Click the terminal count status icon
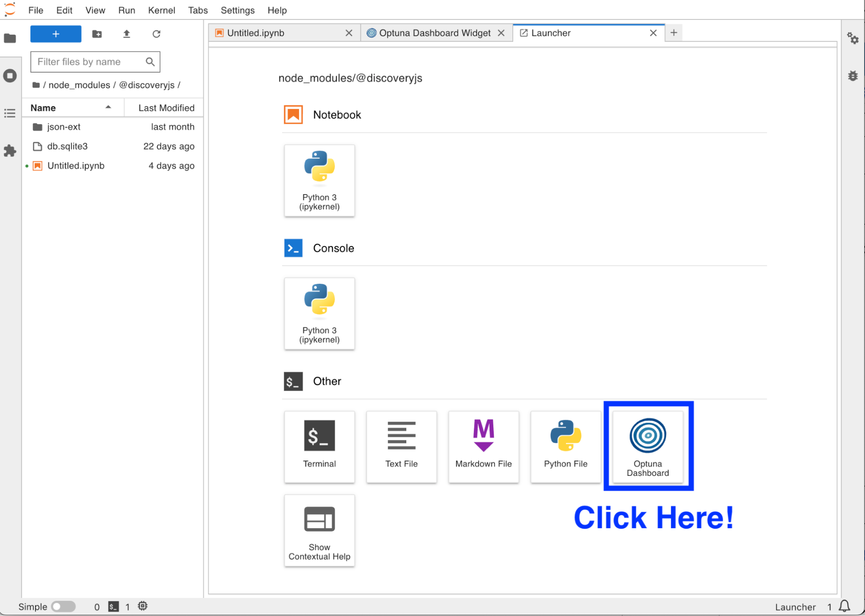The width and height of the screenshot is (865, 616). tap(113, 606)
